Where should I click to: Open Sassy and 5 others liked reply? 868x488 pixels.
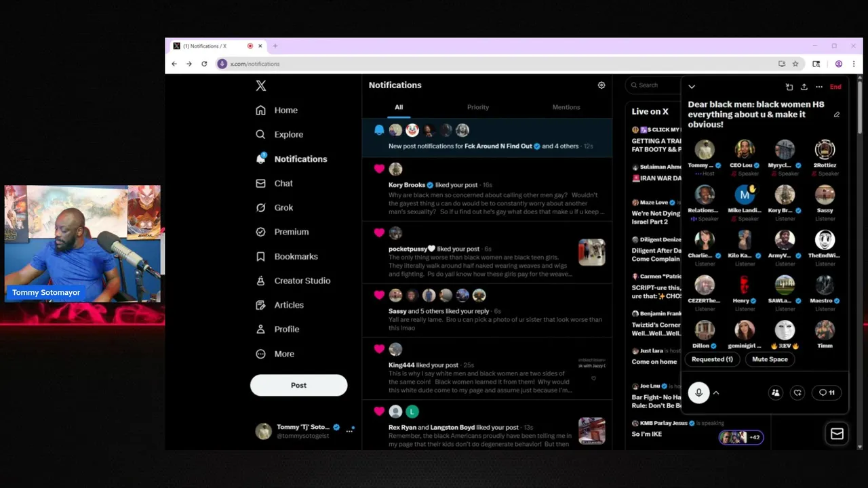487,310
